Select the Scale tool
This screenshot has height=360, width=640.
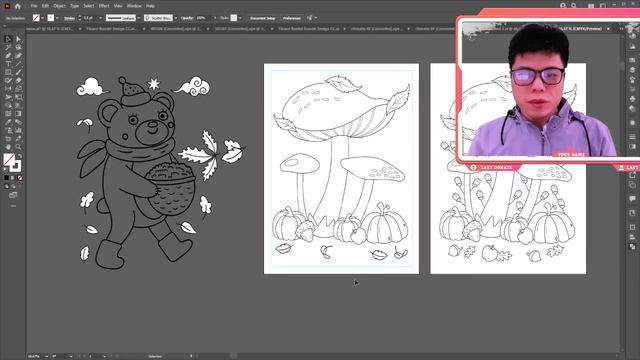tap(18, 89)
